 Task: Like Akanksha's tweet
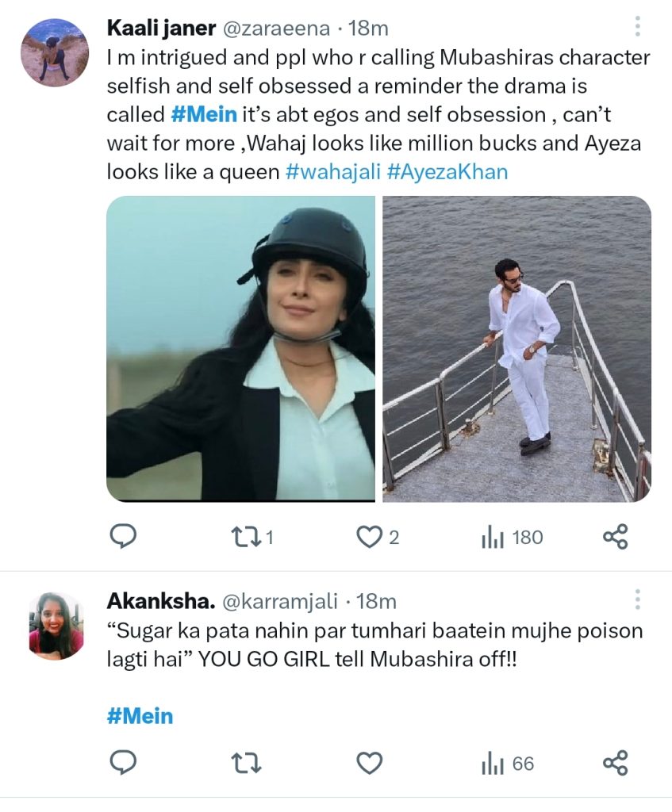[369, 764]
